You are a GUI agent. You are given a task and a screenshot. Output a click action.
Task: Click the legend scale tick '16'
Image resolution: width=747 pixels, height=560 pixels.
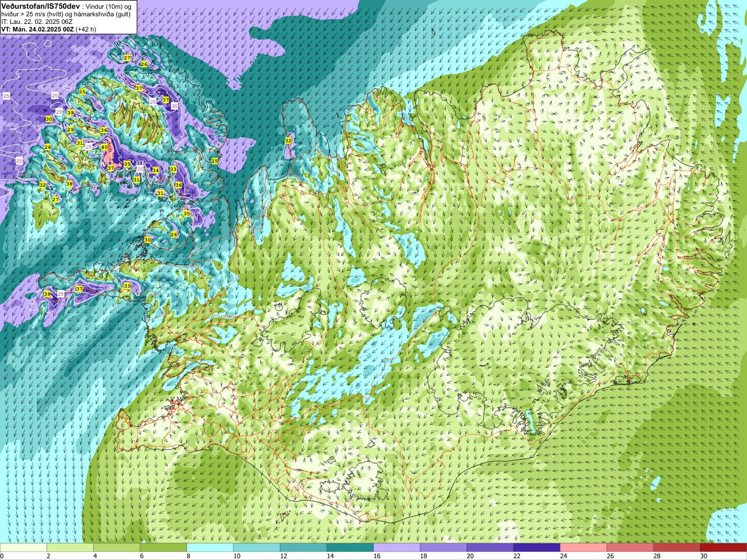[377, 556]
